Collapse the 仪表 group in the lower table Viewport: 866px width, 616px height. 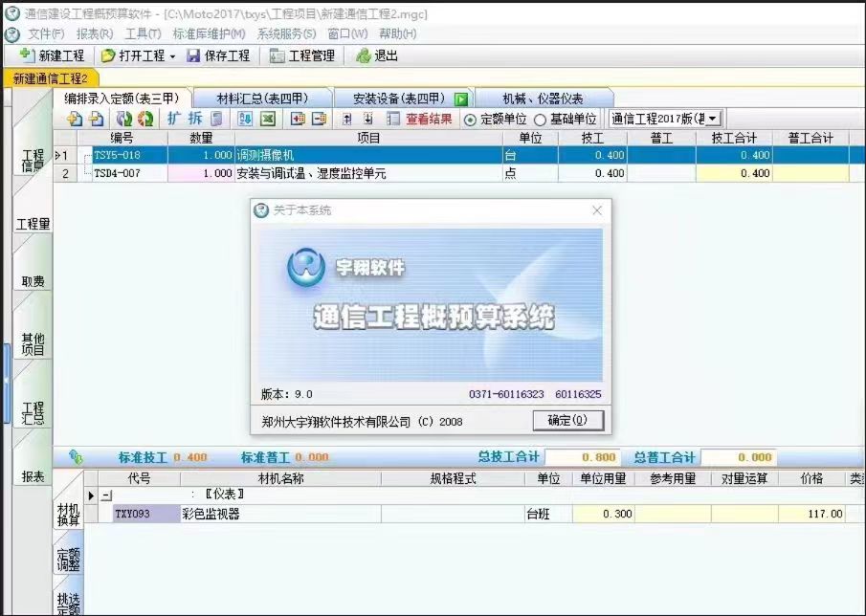point(105,495)
